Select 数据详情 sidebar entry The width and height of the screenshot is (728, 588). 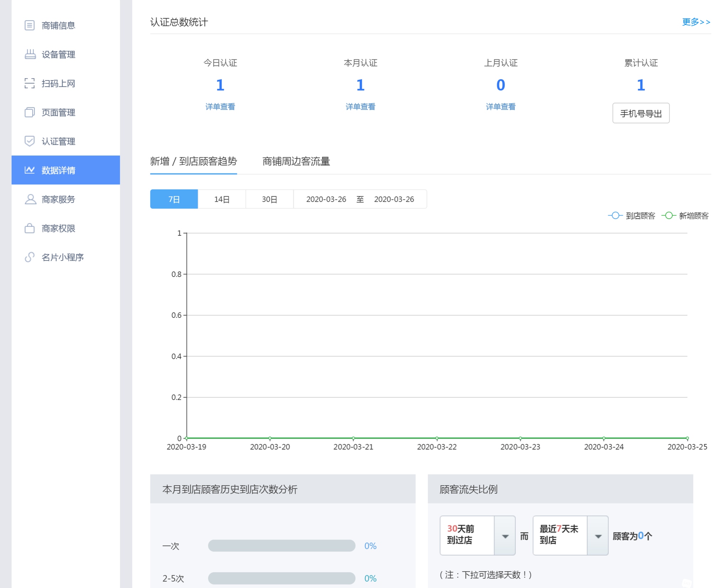click(66, 170)
